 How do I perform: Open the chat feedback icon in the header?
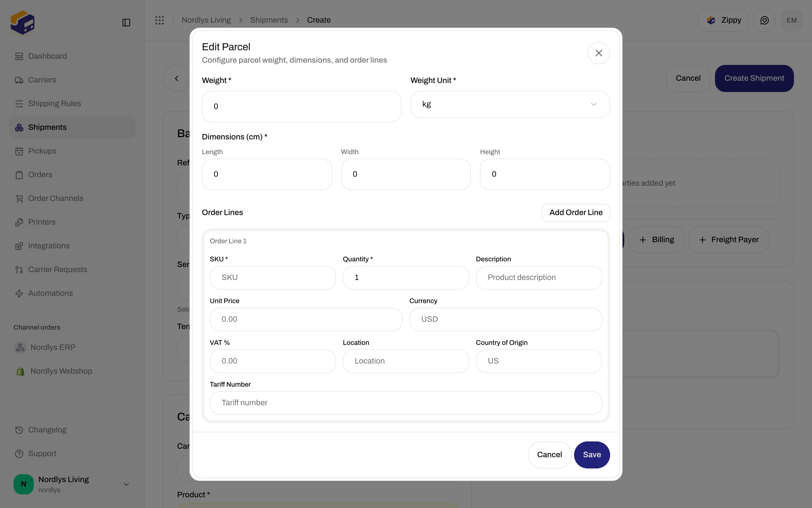764,21
